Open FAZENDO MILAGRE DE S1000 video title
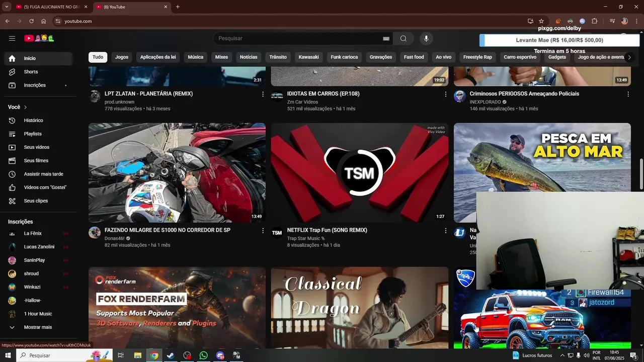 (x=168, y=230)
